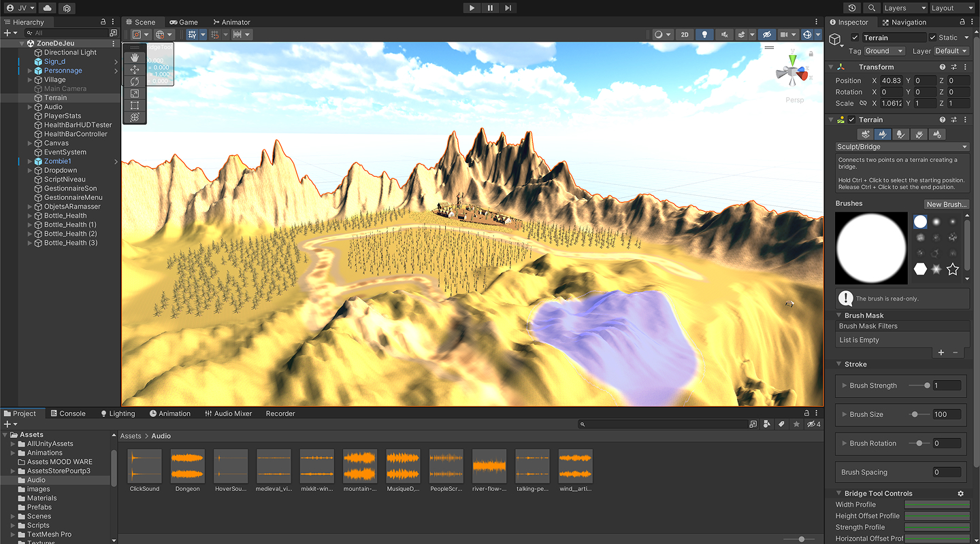Open the Terrain Settings gear tool

[x=938, y=135]
